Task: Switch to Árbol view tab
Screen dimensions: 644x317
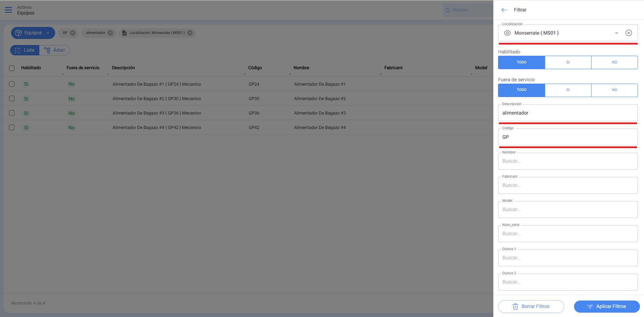Action: point(54,50)
